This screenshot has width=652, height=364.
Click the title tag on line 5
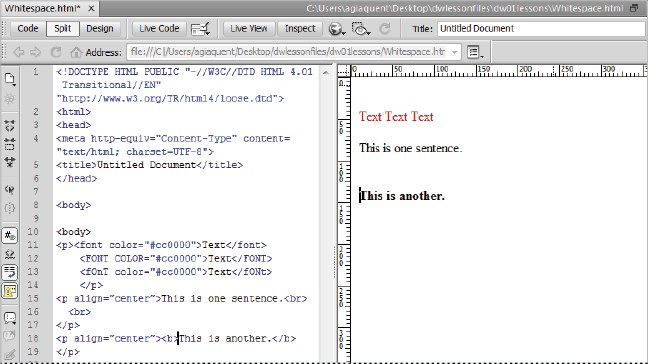click(150, 165)
